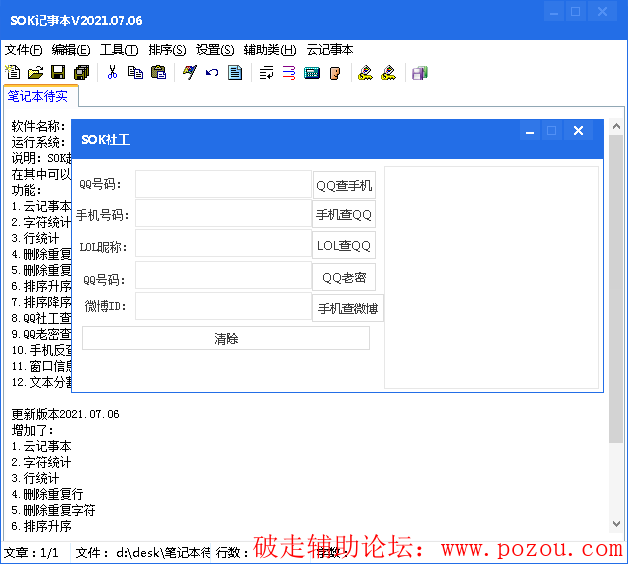Focus the 微博ID input field
The image size is (628, 564).
coord(223,306)
